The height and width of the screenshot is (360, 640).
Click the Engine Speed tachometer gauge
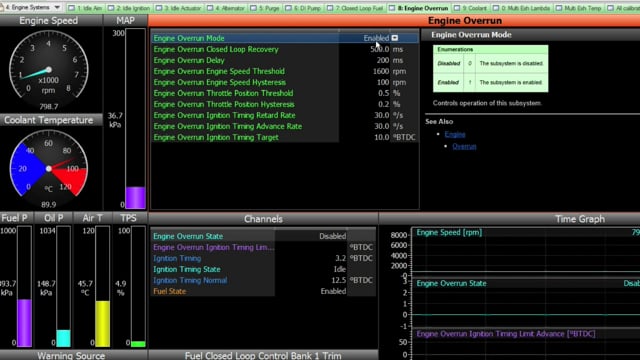point(49,69)
